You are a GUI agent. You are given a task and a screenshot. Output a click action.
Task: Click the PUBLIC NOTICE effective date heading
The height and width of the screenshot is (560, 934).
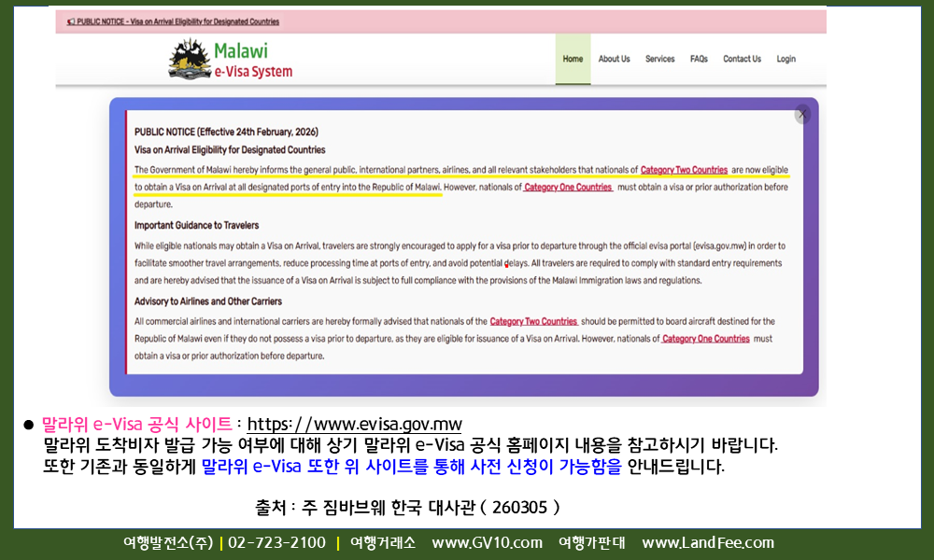pyautogui.click(x=227, y=133)
